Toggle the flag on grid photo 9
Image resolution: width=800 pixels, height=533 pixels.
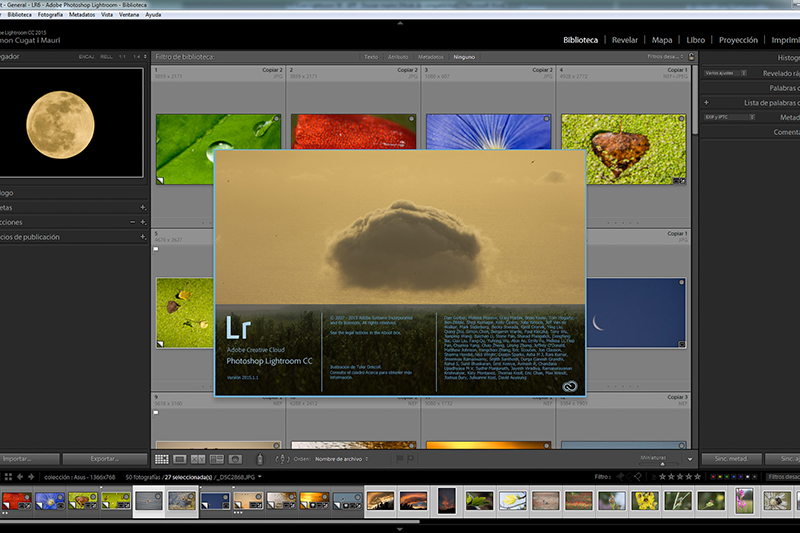[x=156, y=413]
